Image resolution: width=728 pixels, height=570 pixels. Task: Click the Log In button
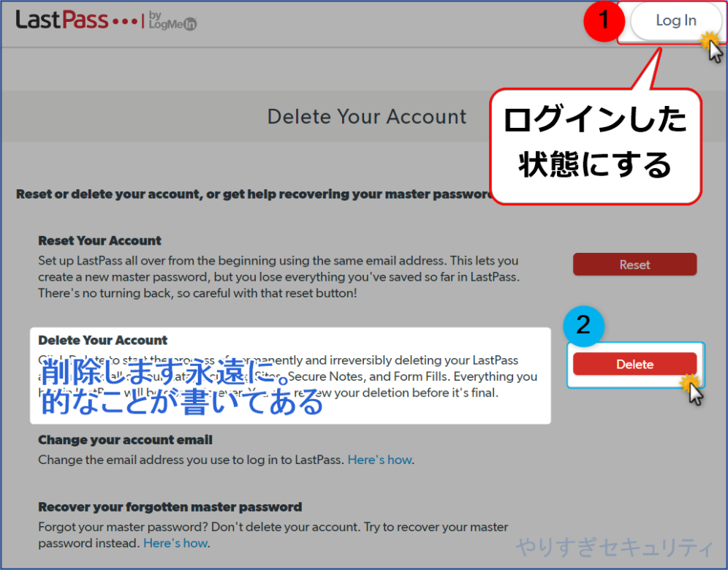675,21
